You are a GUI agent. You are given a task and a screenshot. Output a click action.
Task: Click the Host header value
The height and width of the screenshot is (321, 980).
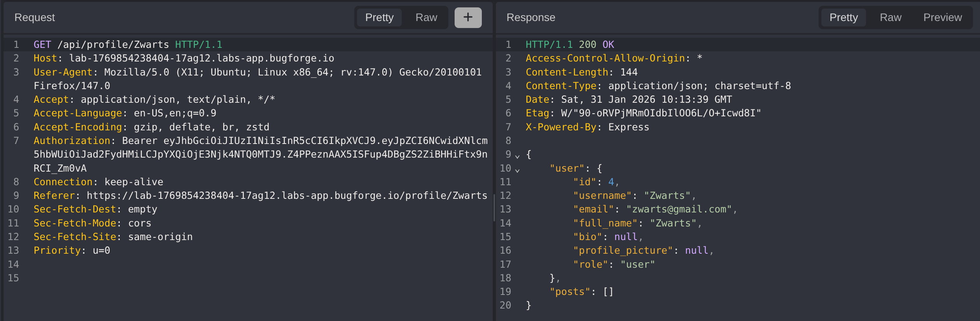tap(201, 58)
